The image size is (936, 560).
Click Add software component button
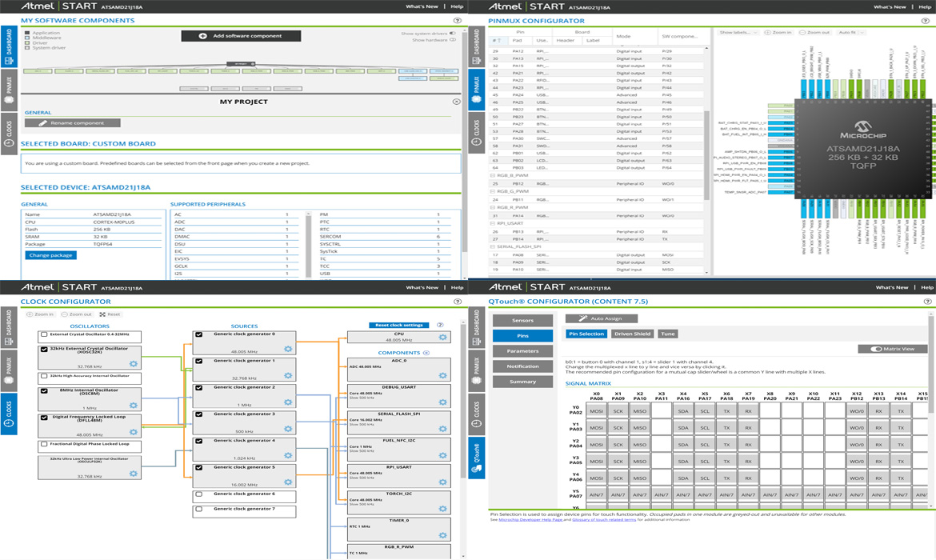241,36
